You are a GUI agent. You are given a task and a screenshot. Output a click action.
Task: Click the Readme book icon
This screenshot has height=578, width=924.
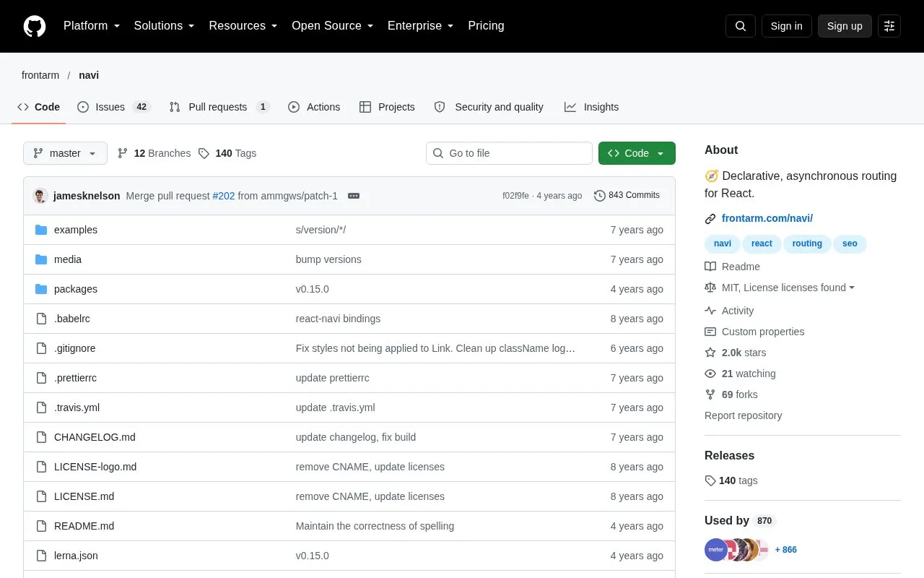tap(710, 267)
